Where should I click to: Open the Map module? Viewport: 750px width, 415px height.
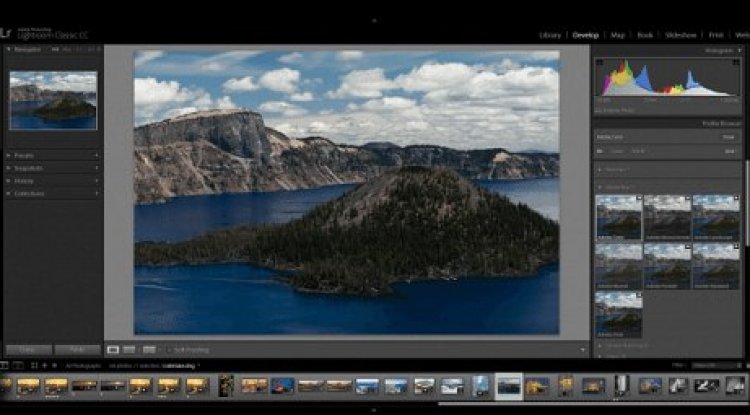tap(618, 35)
